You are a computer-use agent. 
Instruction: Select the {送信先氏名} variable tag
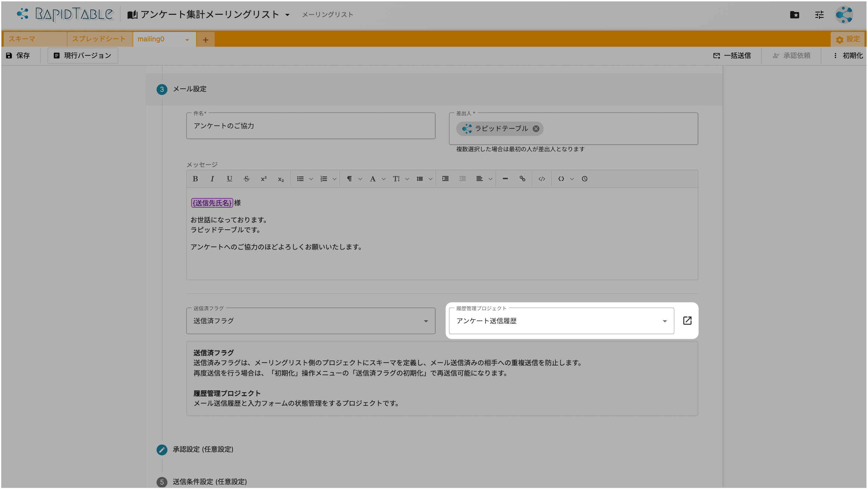[212, 203]
